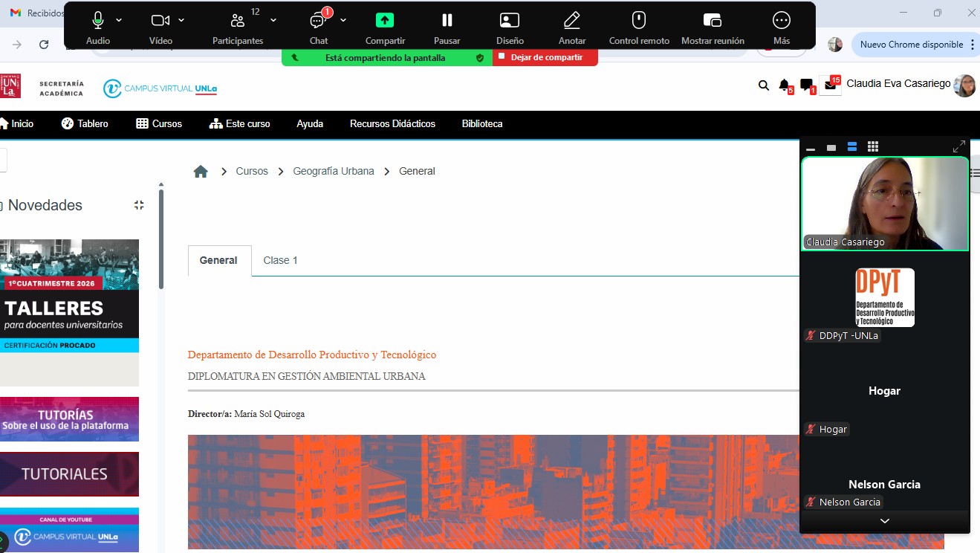Click the breadcrumb home icon

tap(201, 172)
